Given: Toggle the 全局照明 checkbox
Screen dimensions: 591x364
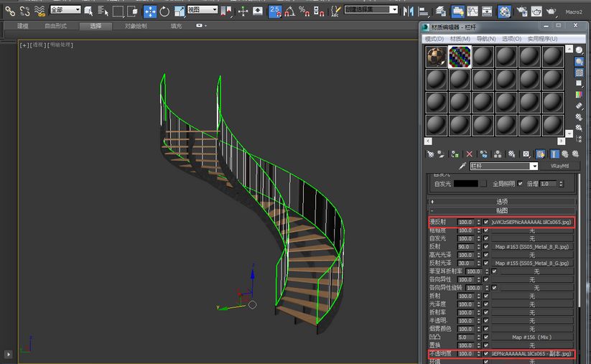Looking at the screenshot, I should [x=520, y=184].
